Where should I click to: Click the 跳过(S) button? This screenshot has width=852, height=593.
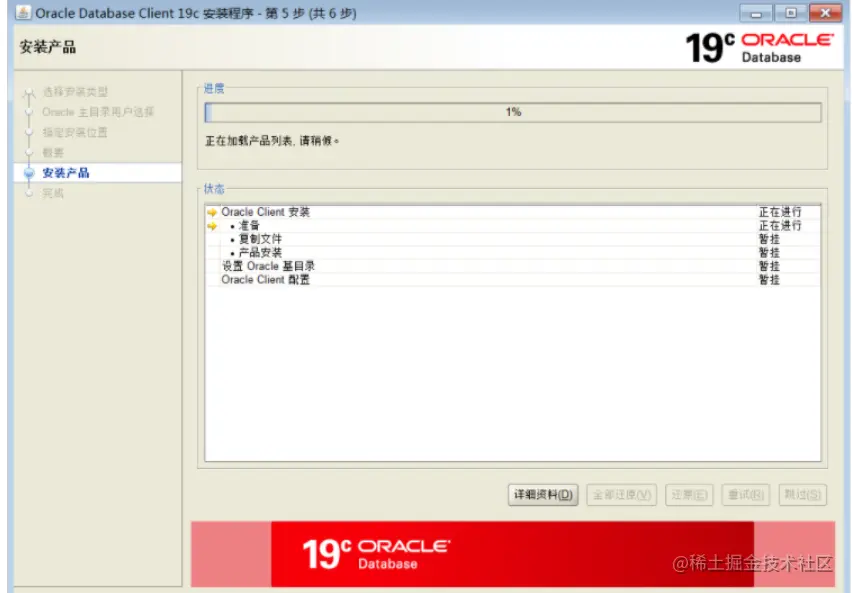coord(803,495)
